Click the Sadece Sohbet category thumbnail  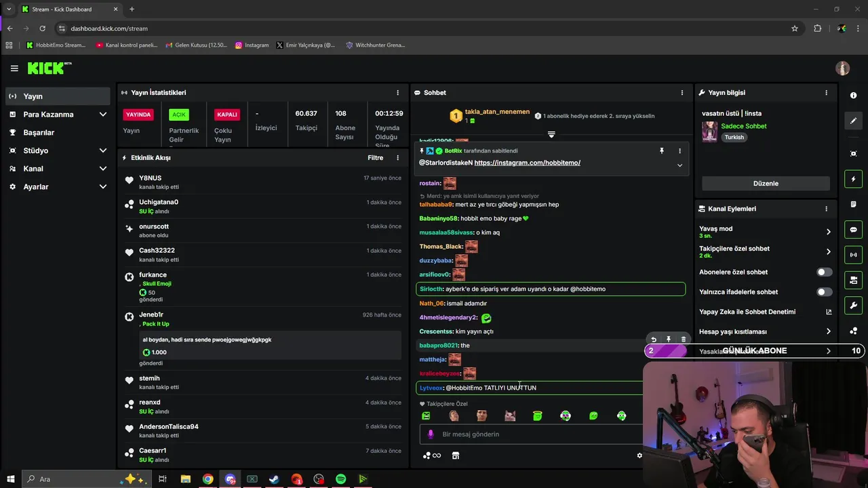point(709,131)
